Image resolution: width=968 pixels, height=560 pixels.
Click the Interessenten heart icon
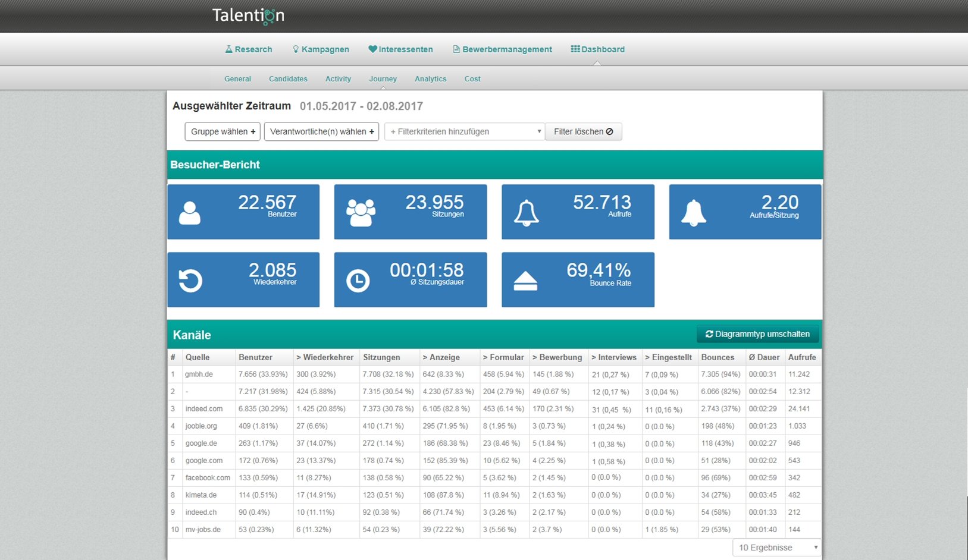pos(372,49)
